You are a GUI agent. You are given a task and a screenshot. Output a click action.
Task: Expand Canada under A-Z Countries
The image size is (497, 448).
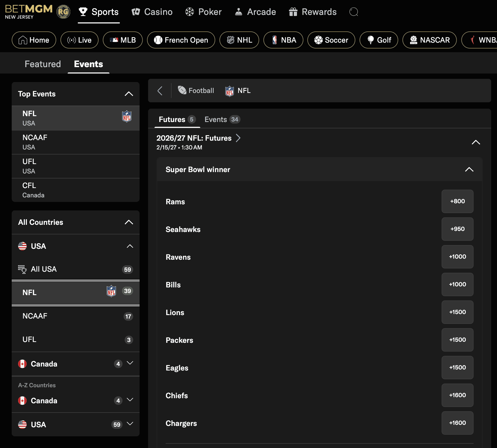pyautogui.click(x=130, y=400)
